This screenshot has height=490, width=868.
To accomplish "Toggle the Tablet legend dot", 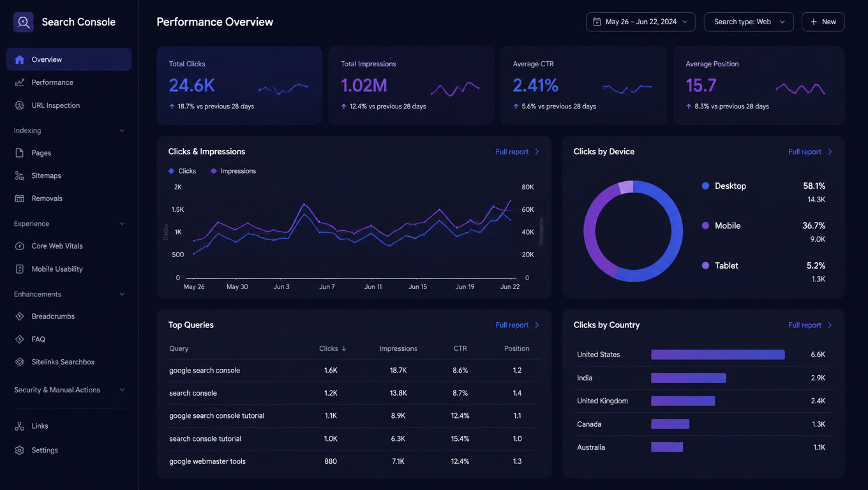I will pos(705,265).
